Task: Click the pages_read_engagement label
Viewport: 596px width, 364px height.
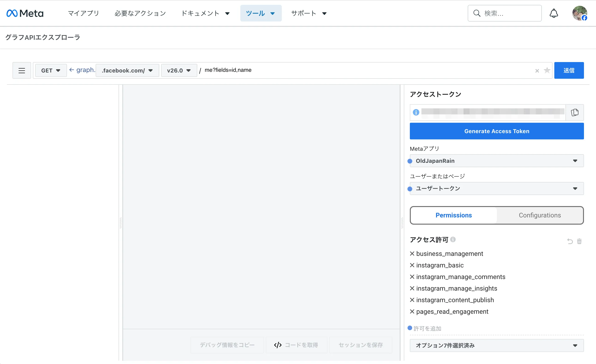Action: 452,311
